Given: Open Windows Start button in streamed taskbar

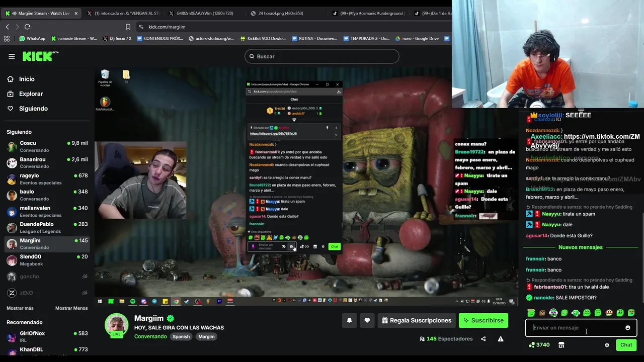Looking at the screenshot, I should coord(100,301).
